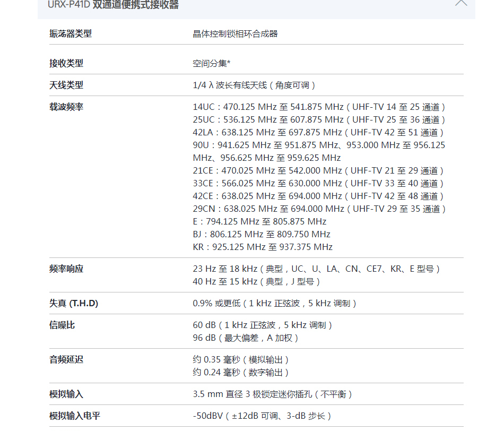Screen dimensions: 504x431
Task: Click the '音频延迟' row label
Action: coord(66,359)
